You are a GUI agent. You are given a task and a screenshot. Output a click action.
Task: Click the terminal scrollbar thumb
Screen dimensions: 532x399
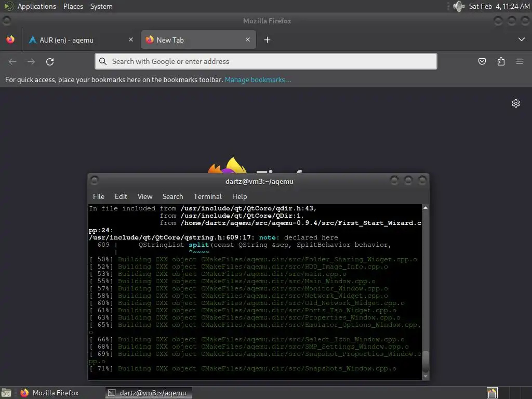tap(425, 362)
